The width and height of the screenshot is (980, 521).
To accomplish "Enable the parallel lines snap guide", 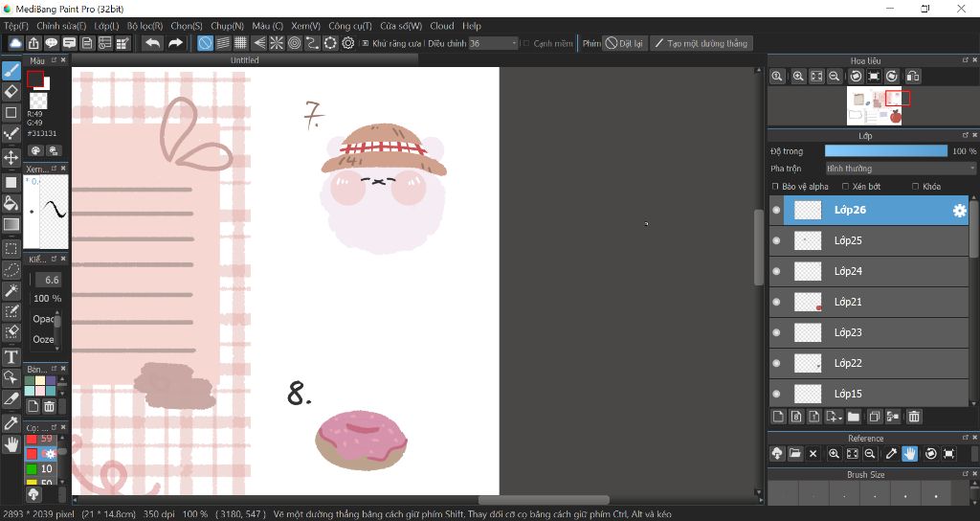I will pyautogui.click(x=223, y=43).
